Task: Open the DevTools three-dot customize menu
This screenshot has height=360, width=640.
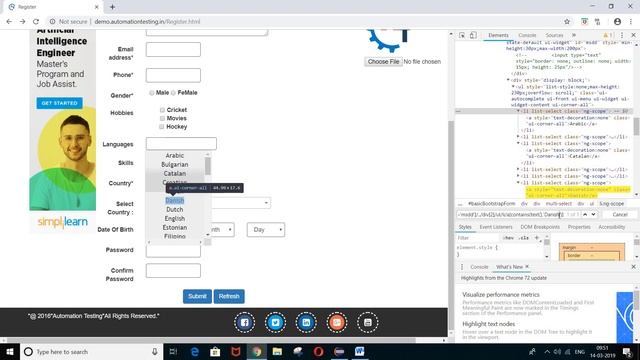Action: click(622, 36)
